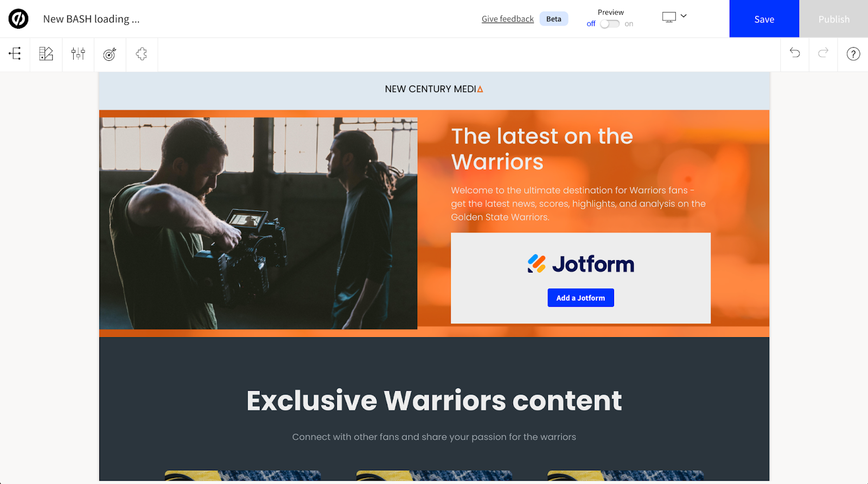The height and width of the screenshot is (484, 868).
Task: Select the 'NEW CENTURY MEDIA' header text
Action: (434, 89)
